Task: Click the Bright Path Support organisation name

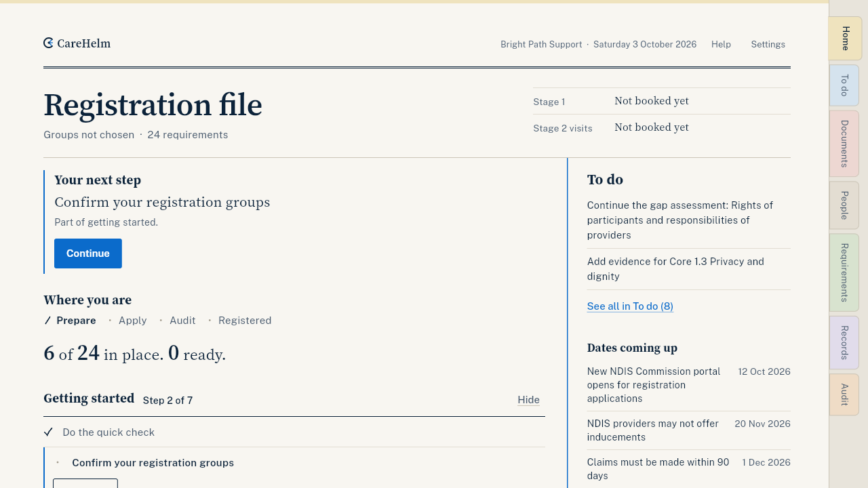Action: pos(541,44)
